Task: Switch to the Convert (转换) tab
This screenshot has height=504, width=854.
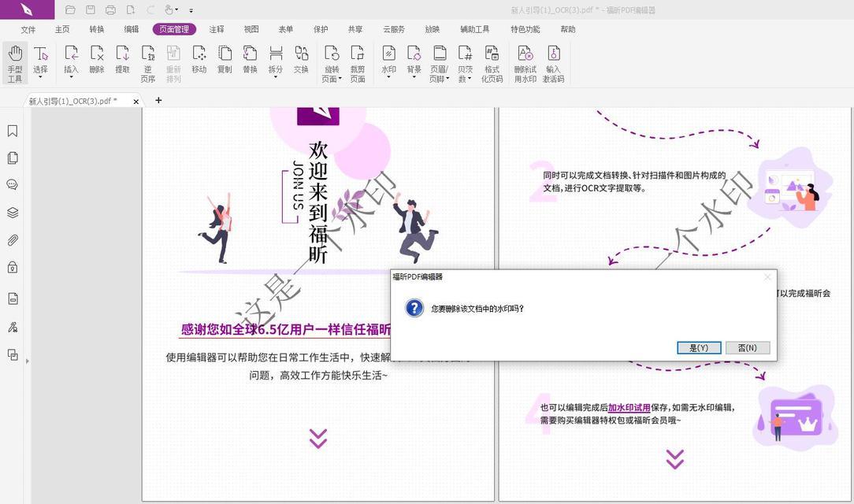Action: 97,29
